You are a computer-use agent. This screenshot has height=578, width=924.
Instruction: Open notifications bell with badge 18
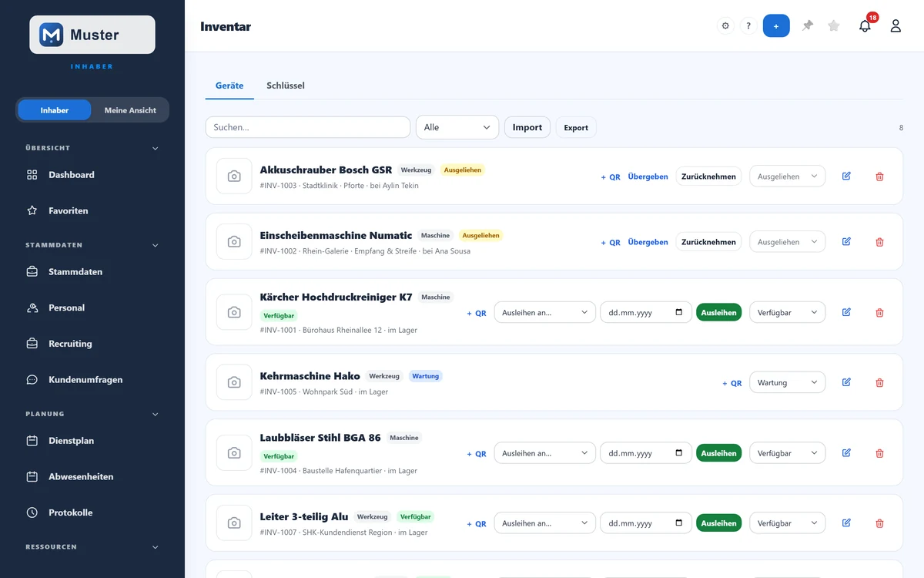(865, 26)
